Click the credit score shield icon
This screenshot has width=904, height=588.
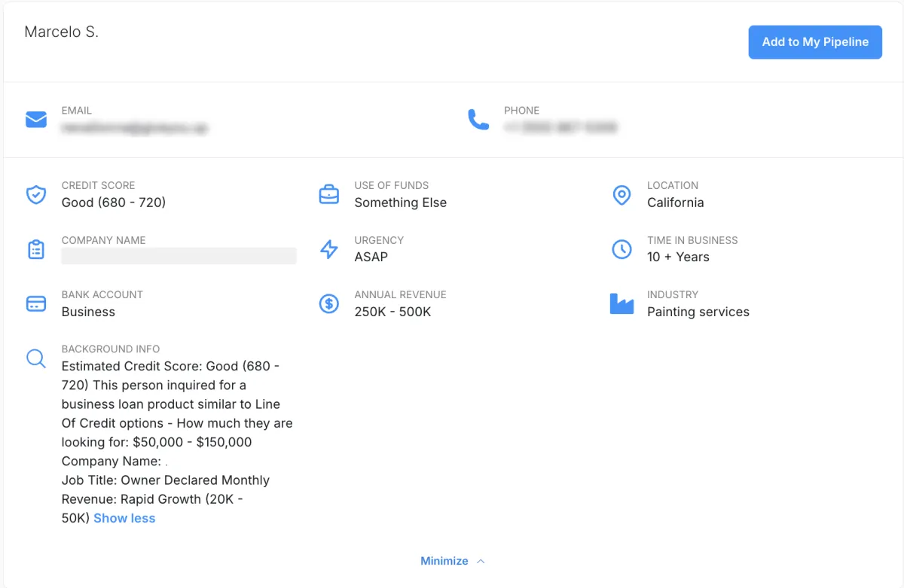click(36, 195)
